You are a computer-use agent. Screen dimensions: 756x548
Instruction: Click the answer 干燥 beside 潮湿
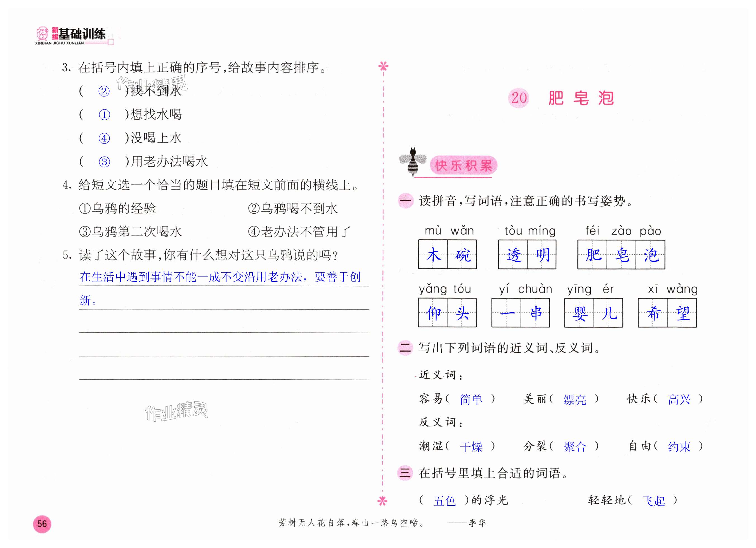(471, 447)
